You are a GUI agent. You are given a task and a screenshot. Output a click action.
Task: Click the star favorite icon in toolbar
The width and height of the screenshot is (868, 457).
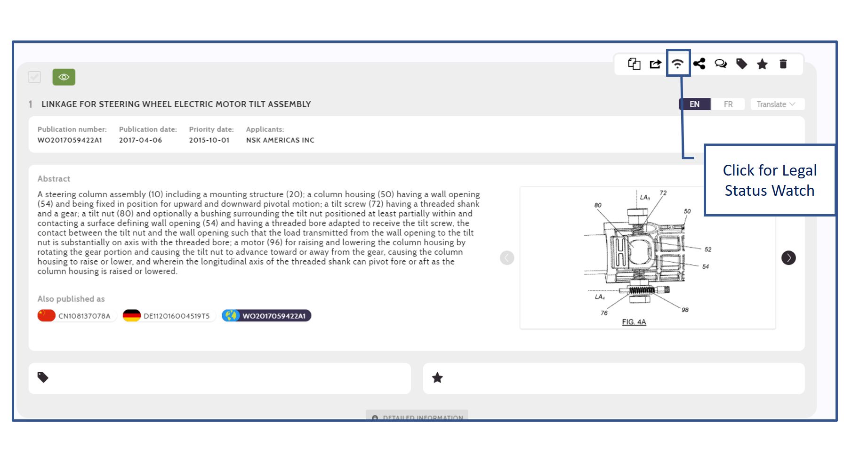click(x=762, y=64)
